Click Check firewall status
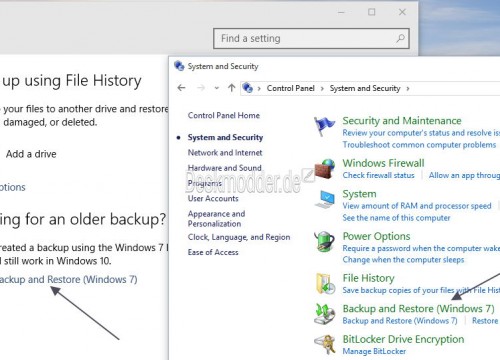The image size is (500, 360). tap(378, 175)
